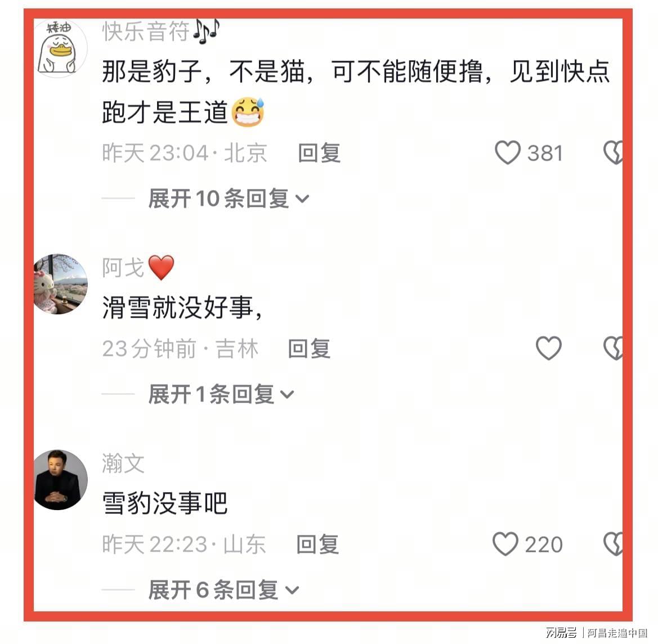
Task: Open 阿戈's Hello Kitty avatar
Action: click(60, 283)
